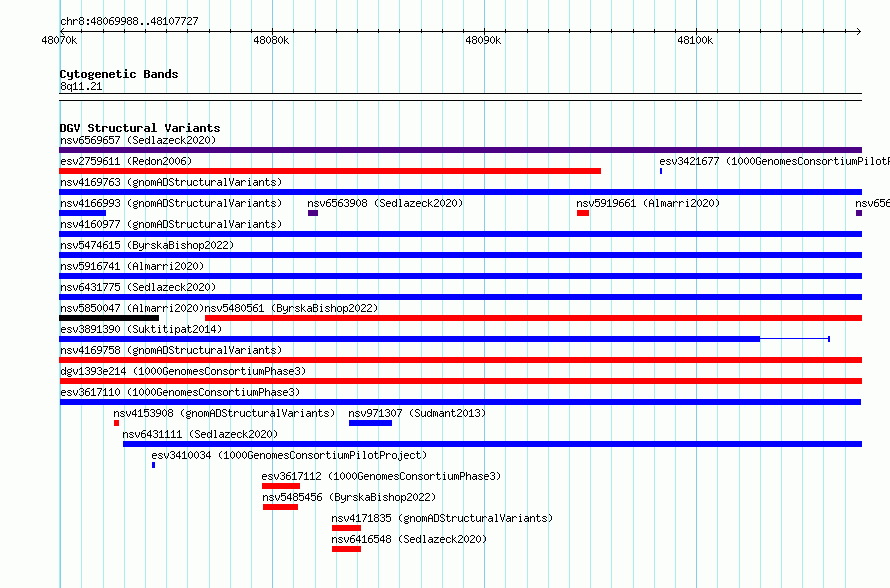Select the blue nsv4169763 variant bar

coord(460,192)
